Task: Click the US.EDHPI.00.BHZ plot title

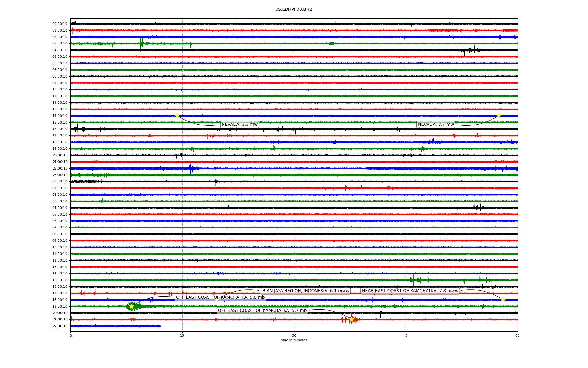Action: tap(294, 10)
